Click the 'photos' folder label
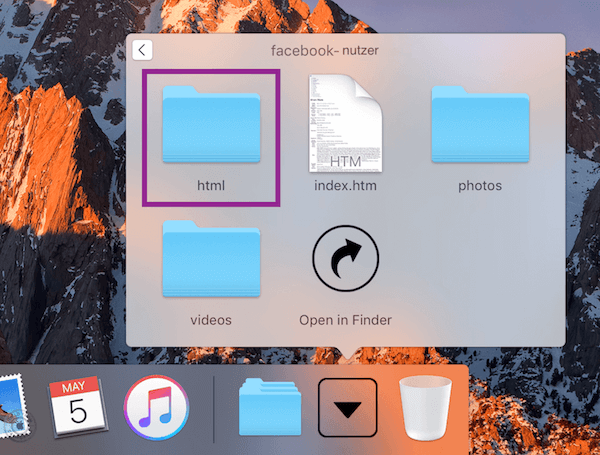The height and width of the screenshot is (455, 600). pos(480,186)
